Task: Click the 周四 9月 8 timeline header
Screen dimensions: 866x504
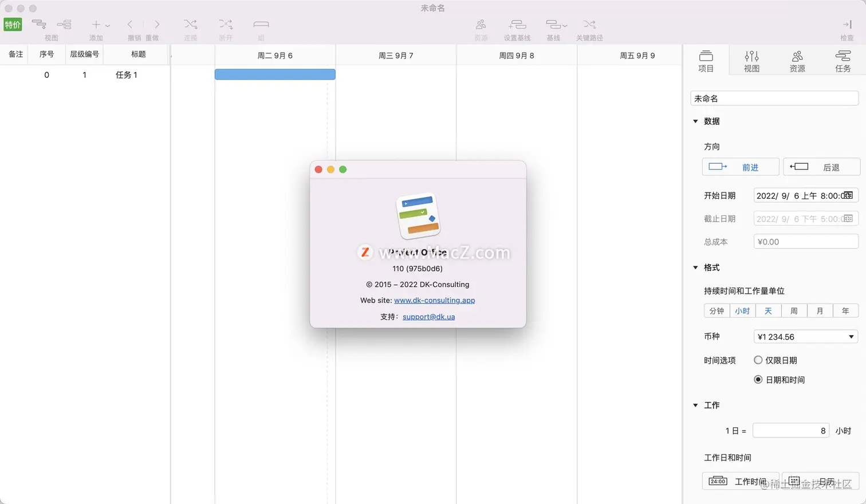Action: click(517, 56)
